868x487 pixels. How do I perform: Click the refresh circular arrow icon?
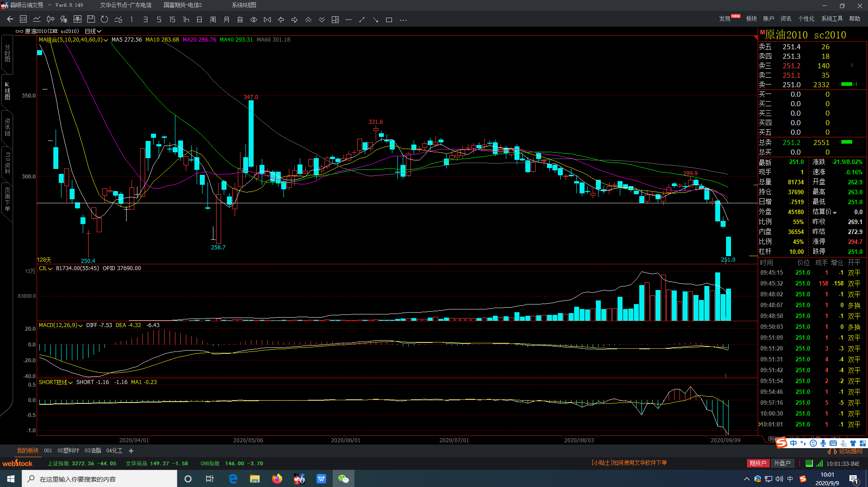[104, 19]
